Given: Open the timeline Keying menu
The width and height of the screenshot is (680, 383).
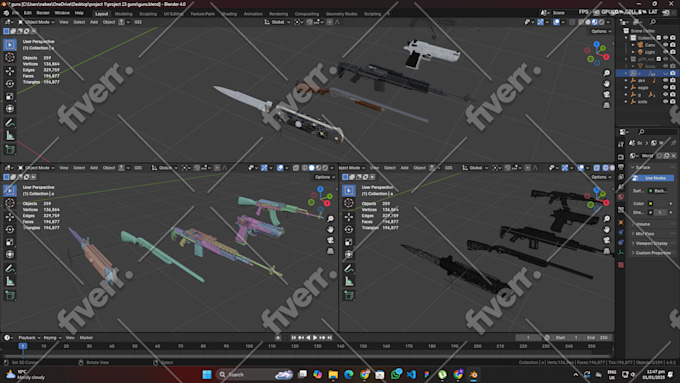Looking at the screenshot, I should 51,337.
